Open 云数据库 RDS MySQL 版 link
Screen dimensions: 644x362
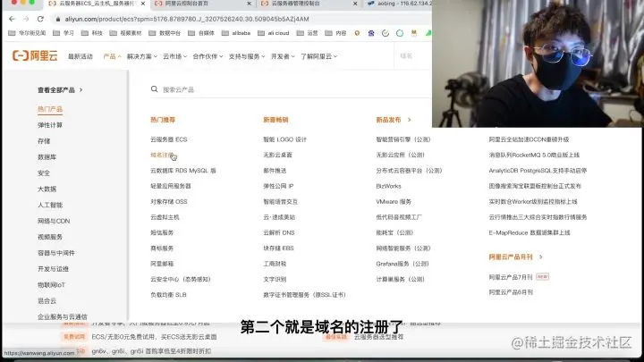pos(183,171)
